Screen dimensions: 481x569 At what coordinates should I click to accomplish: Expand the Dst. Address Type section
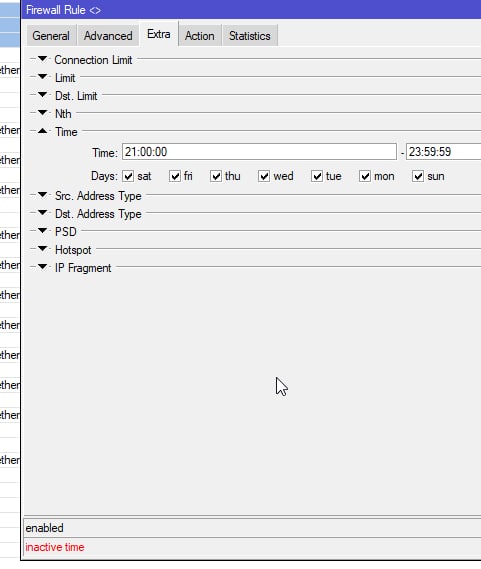pos(42,213)
